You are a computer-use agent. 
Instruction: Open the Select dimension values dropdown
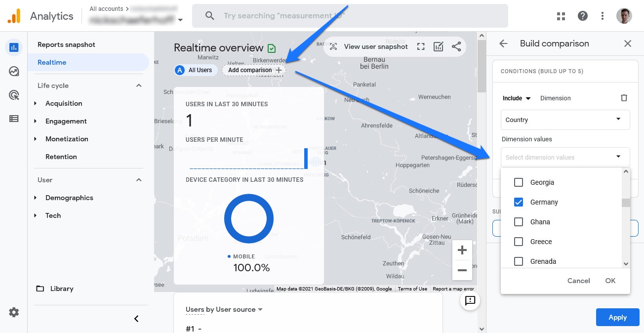[x=565, y=157]
